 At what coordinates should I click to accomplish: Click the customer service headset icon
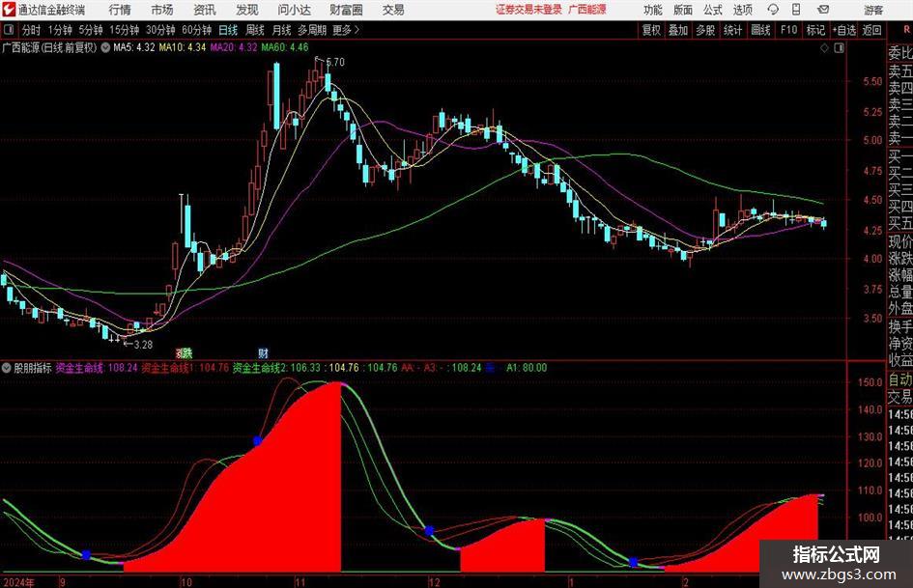[x=773, y=10]
